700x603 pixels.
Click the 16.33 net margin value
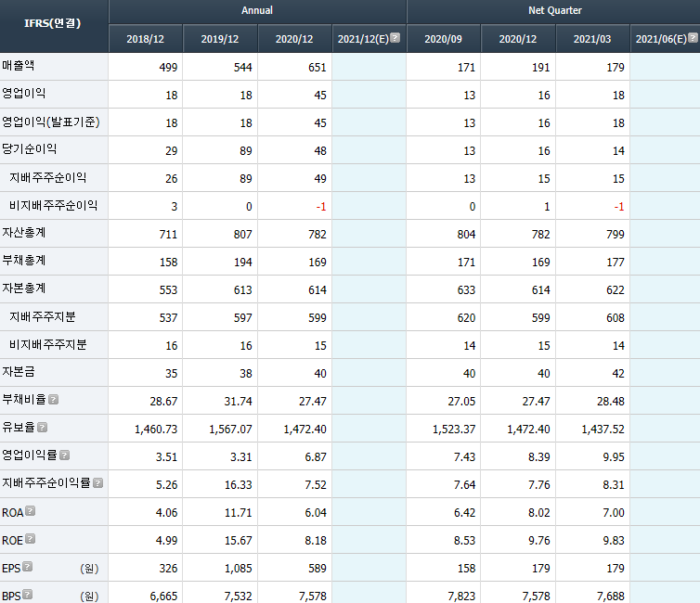239,485
